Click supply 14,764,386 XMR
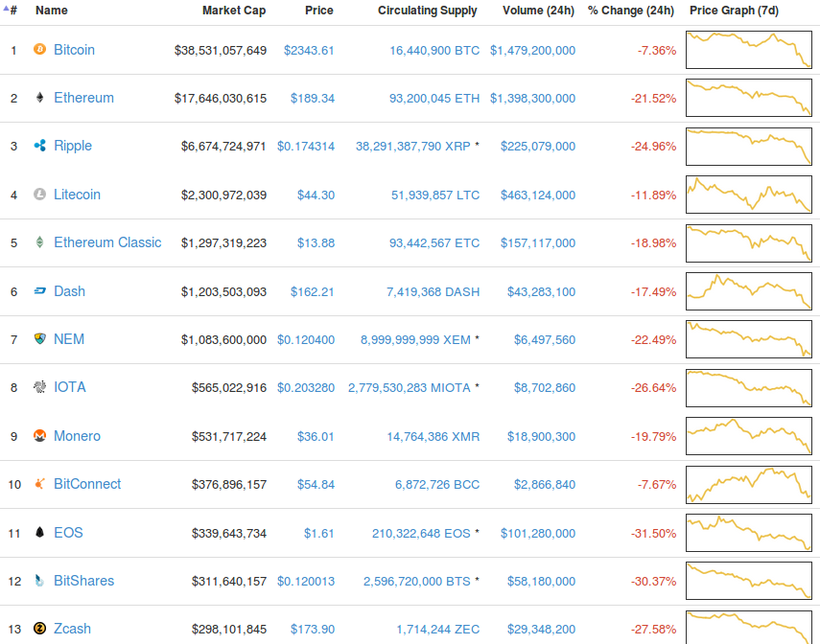 433,436
